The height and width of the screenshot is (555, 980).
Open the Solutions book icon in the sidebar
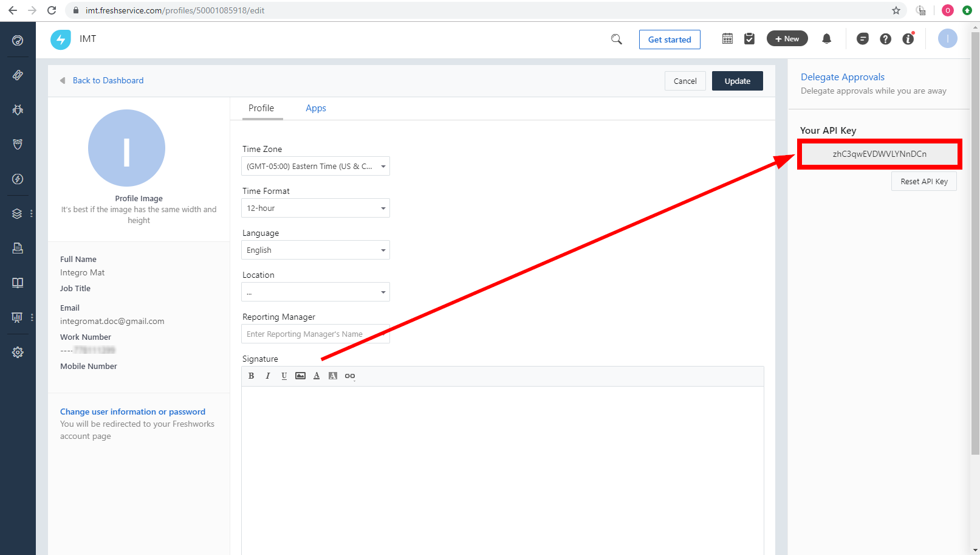click(18, 283)
